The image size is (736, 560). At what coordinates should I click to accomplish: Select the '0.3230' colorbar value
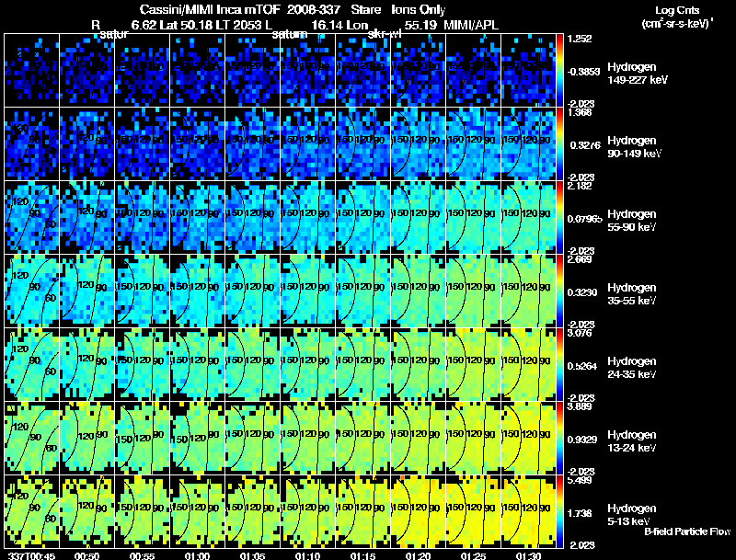coord(584,292)
